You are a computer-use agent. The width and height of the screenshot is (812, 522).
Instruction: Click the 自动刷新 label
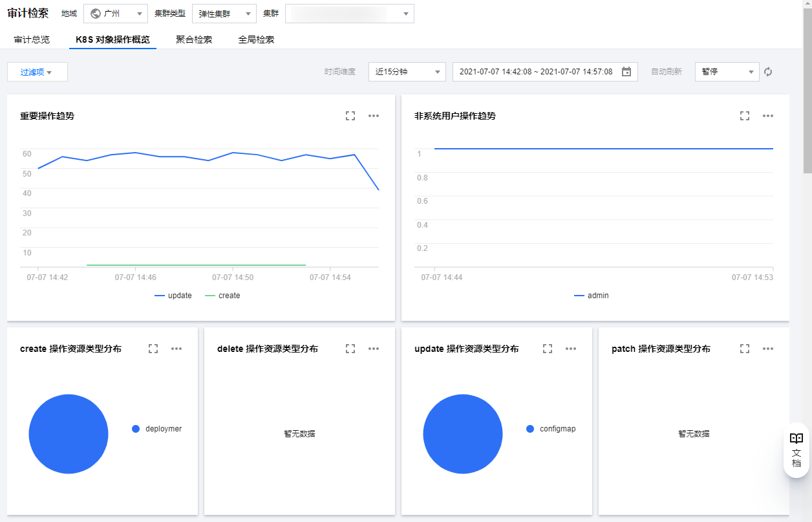(667, 72)
